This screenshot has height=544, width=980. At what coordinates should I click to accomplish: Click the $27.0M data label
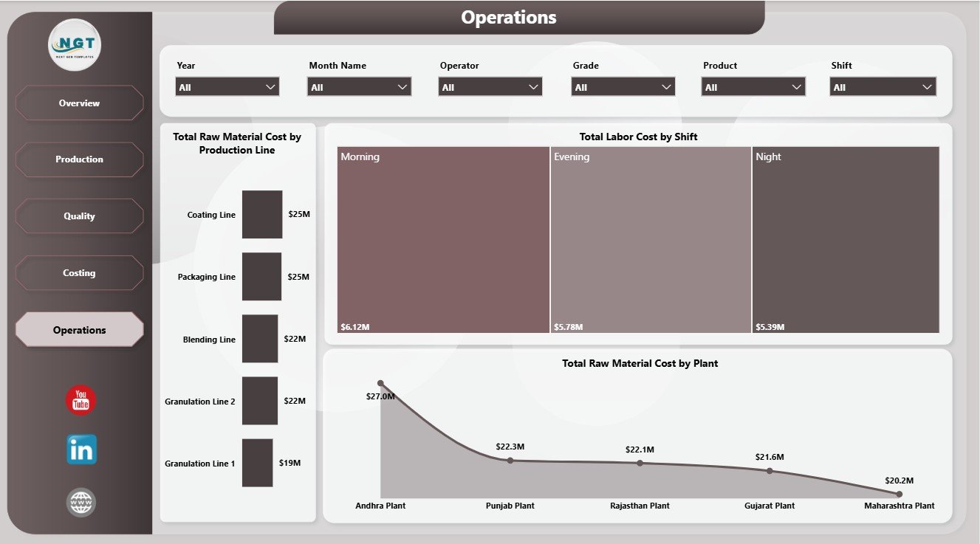[x=380, y=396]
